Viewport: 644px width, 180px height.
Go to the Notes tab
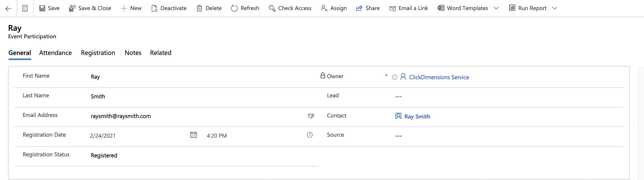[133, 53]
